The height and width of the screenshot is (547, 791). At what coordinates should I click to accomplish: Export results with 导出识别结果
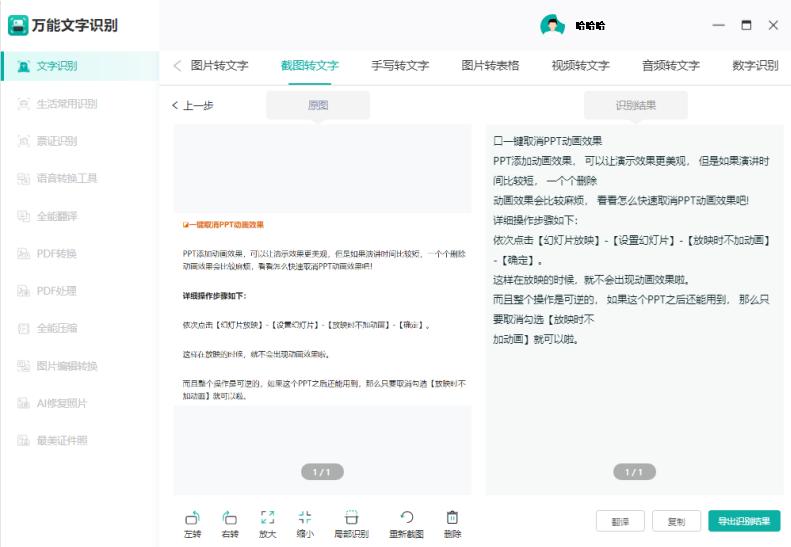pos(744,521)
